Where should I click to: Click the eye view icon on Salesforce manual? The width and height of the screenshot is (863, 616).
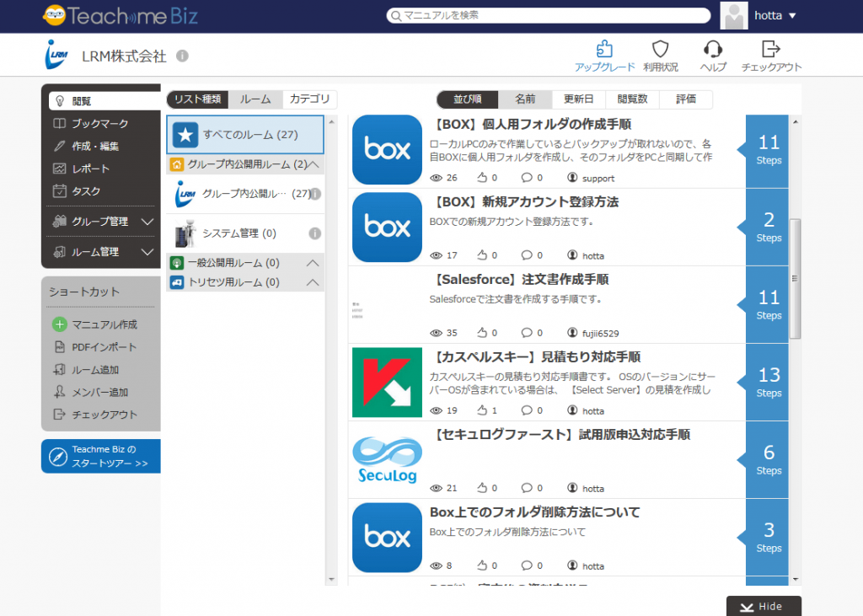tap(436, 333)
